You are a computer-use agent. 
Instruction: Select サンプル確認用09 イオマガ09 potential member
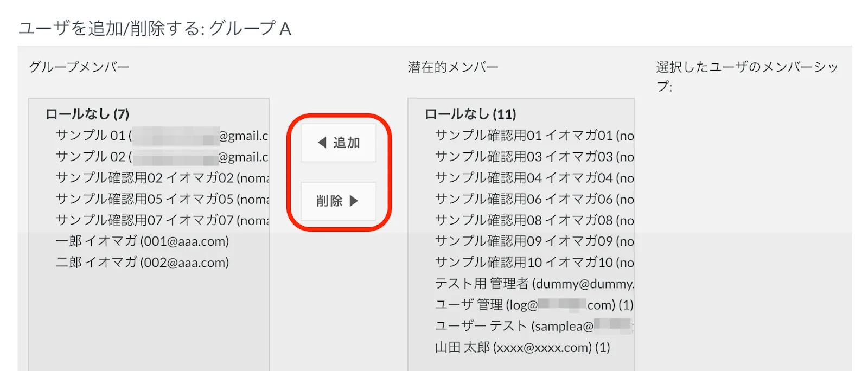click(534, 241)
